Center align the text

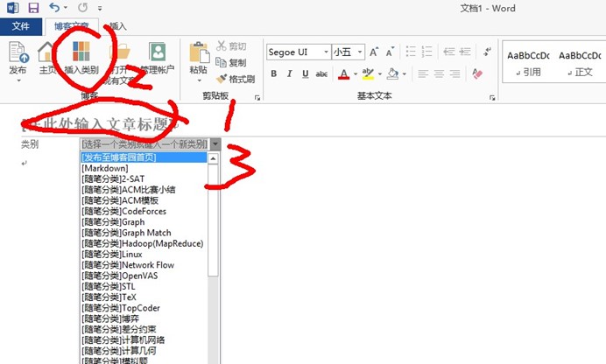439,73
